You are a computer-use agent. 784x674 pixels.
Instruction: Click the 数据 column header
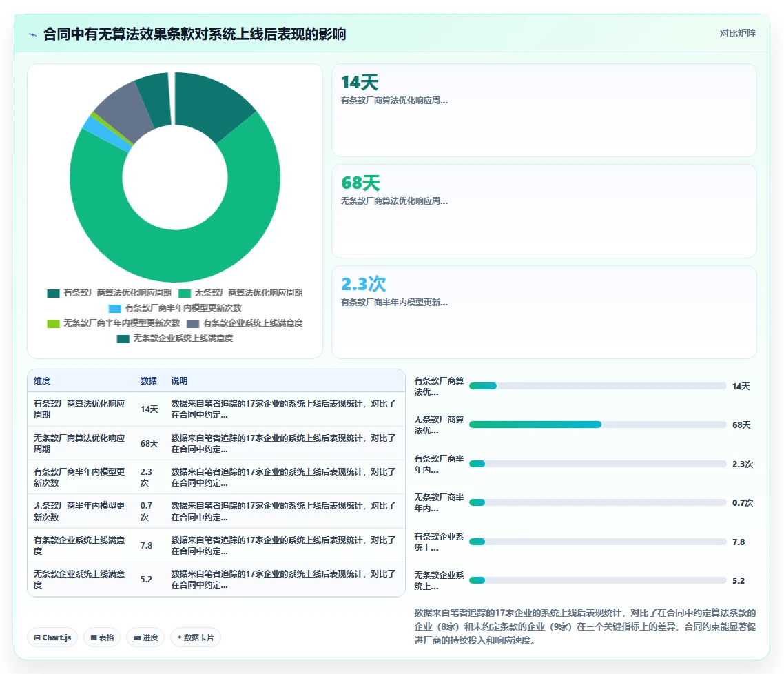149,381
